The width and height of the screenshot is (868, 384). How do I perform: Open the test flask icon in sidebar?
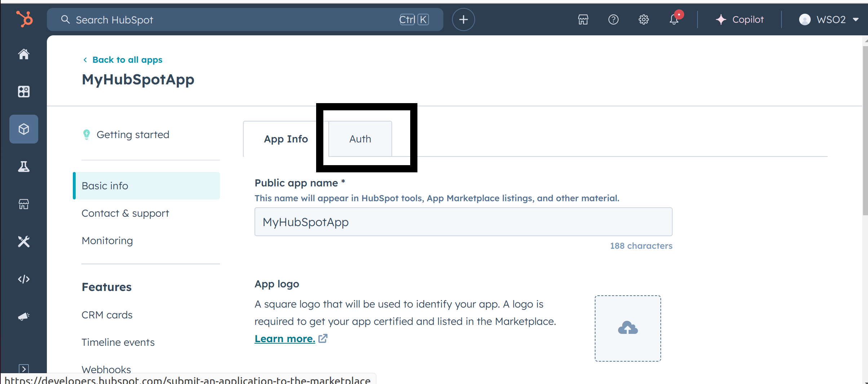coord(24,167)
